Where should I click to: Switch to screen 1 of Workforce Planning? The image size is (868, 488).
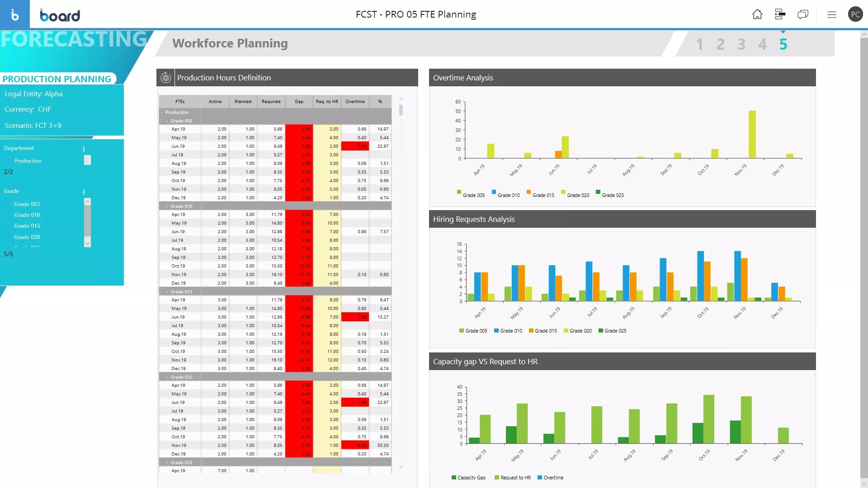click(699, 44)
